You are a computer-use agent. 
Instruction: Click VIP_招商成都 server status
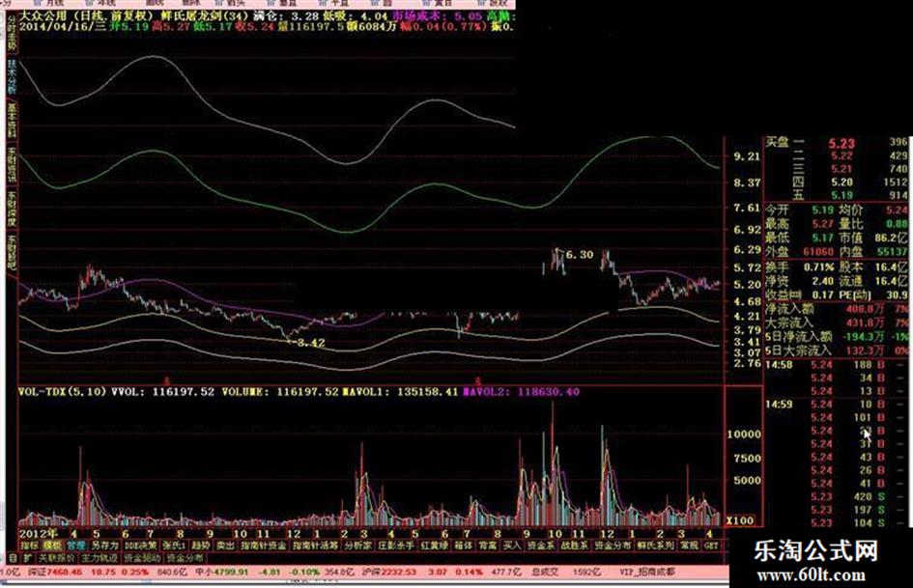point(647,573)
